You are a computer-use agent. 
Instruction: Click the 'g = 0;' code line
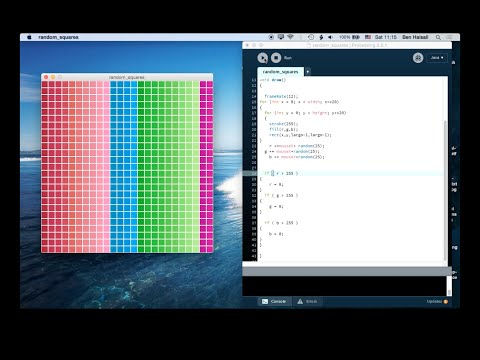[276, 206]
